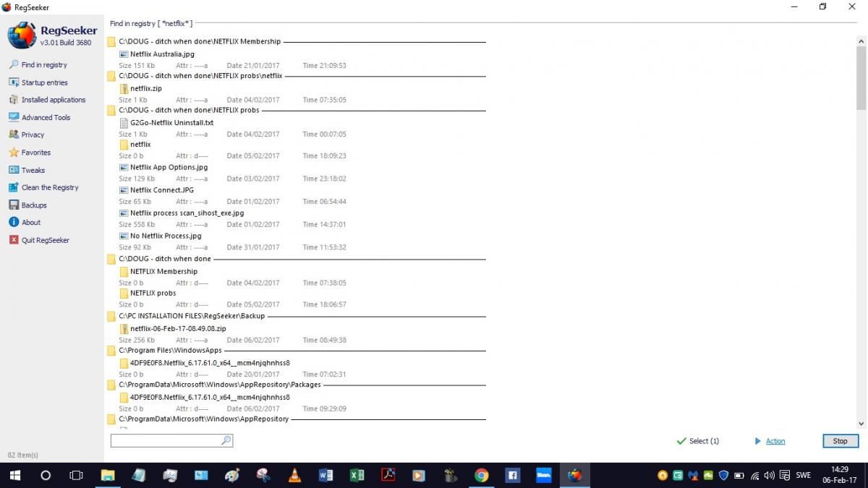Image resolution: width=868 pixels, height=488 pixels.
Task: Click the Tweaks icon in sidebar
Action: [x=14, y=170]
